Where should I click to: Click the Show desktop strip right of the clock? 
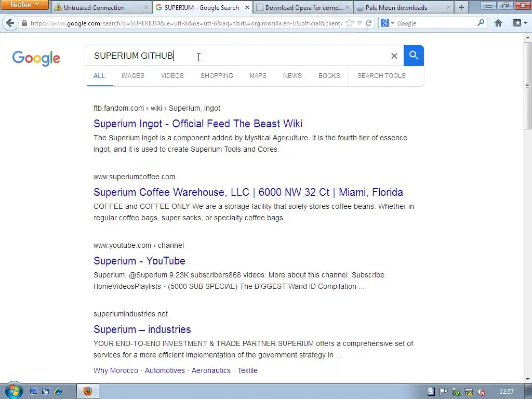[528, 392]
